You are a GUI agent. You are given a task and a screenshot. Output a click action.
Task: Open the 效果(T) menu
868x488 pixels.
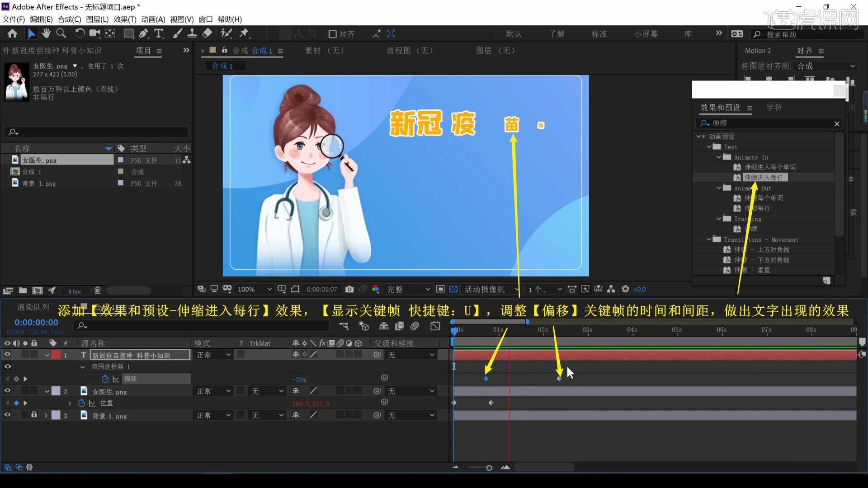125,19
